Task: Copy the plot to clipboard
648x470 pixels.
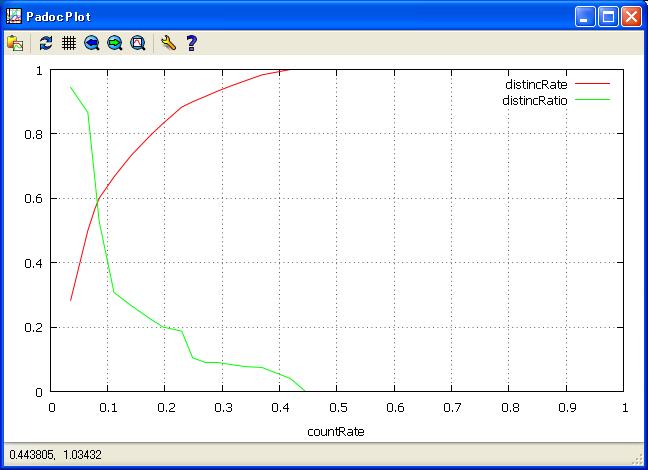Action: click(x=15, y=43)
